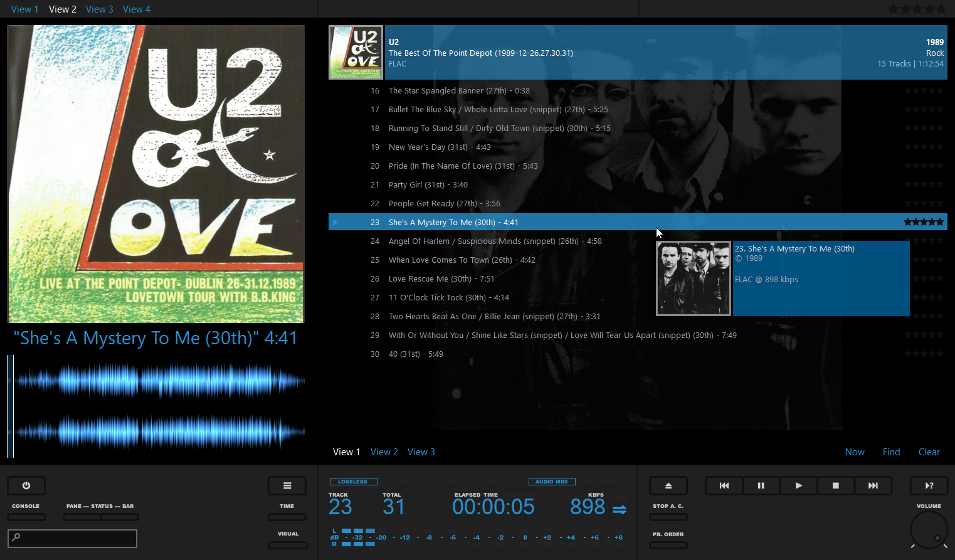
Task: Toggle the switch below the PANE label
Action: click(82, 517)
